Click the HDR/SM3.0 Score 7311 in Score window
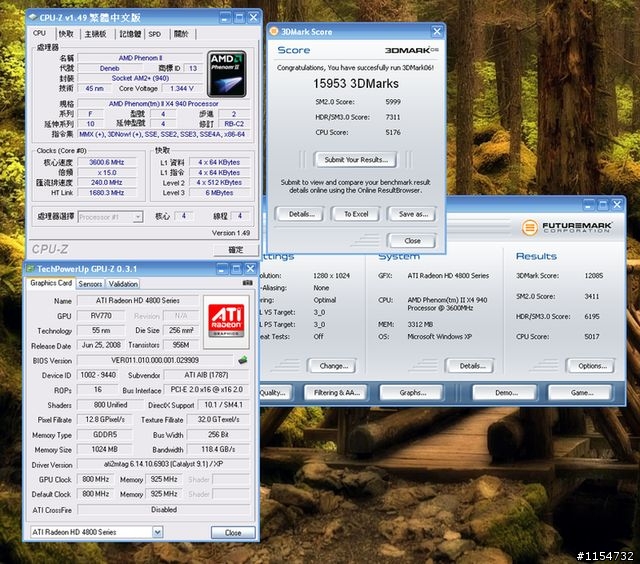The image size is (640, 564). point(393,117)
